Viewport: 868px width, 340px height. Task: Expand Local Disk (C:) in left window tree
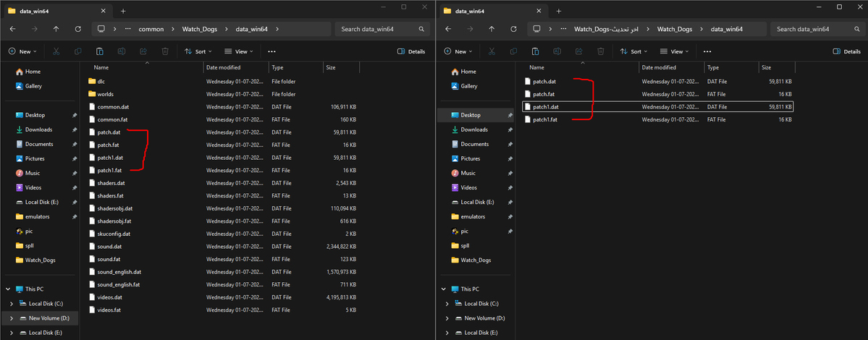(x=12, y=304)
